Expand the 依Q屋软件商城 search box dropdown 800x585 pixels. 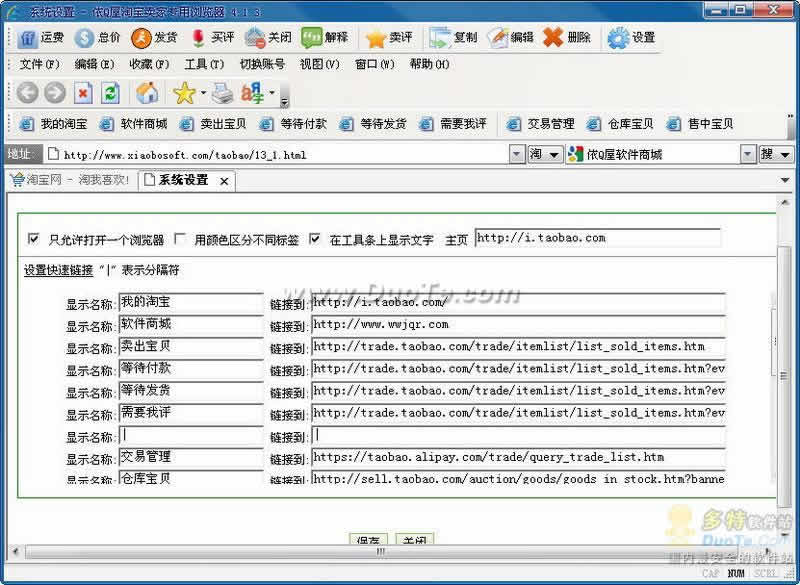748,154
